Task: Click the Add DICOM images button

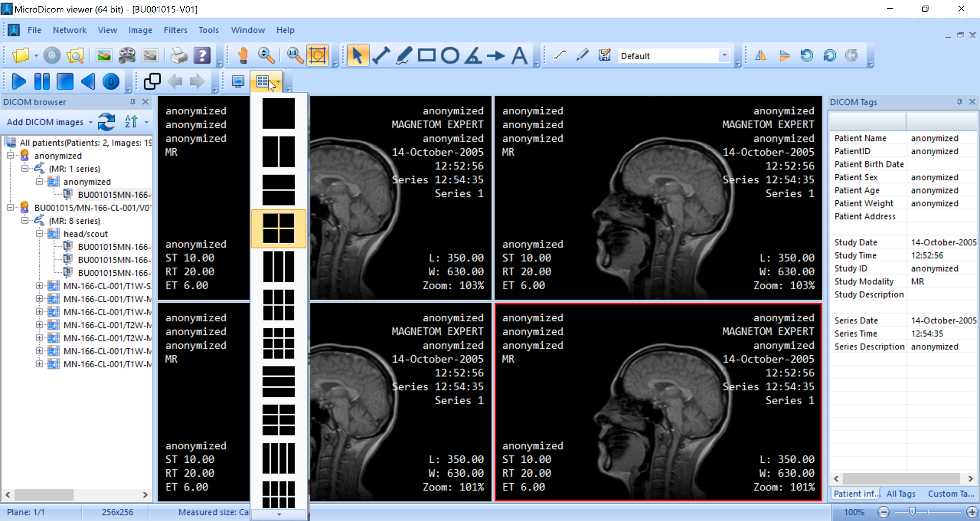Action: point(45,122)
